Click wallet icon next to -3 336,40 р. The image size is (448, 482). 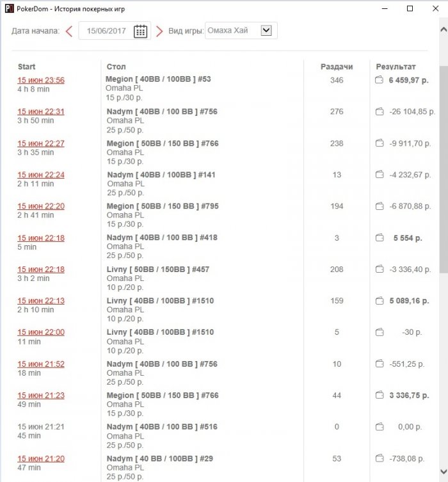click(380, 269)
